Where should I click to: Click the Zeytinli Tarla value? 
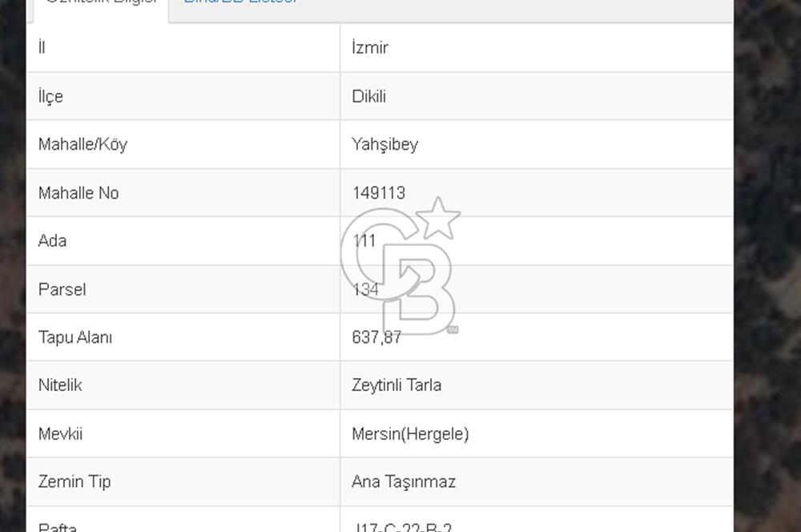coord(396,385)
